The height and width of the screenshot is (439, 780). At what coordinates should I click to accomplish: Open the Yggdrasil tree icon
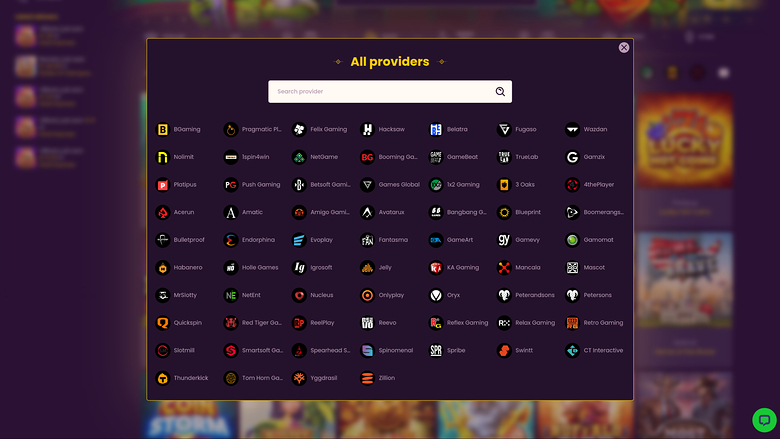[299, 378]
